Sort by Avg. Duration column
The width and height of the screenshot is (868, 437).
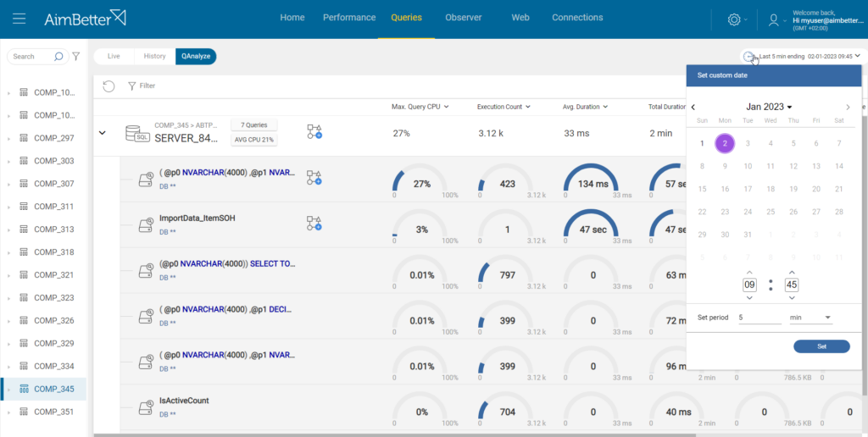click(x=586, y=107)
